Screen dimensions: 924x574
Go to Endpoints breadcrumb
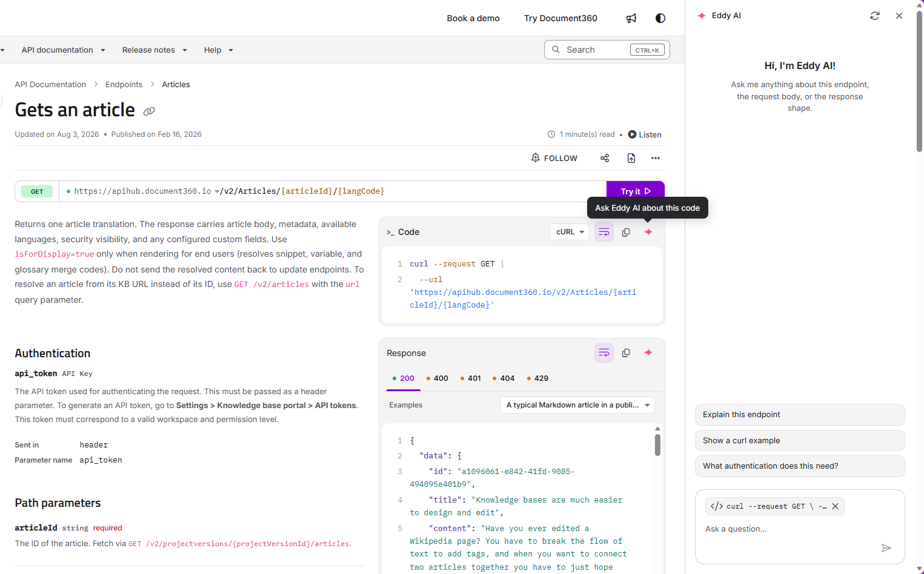pyautogui.click(x=124, y=85)
